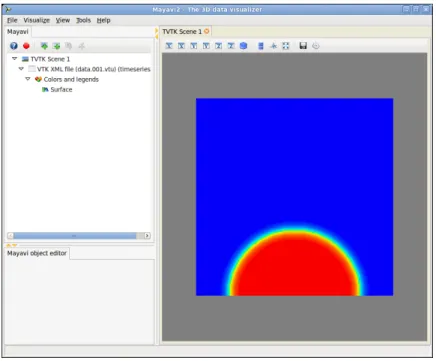
Task: Click the Mayavi application icon in title bar
Action: click(8, 9)
